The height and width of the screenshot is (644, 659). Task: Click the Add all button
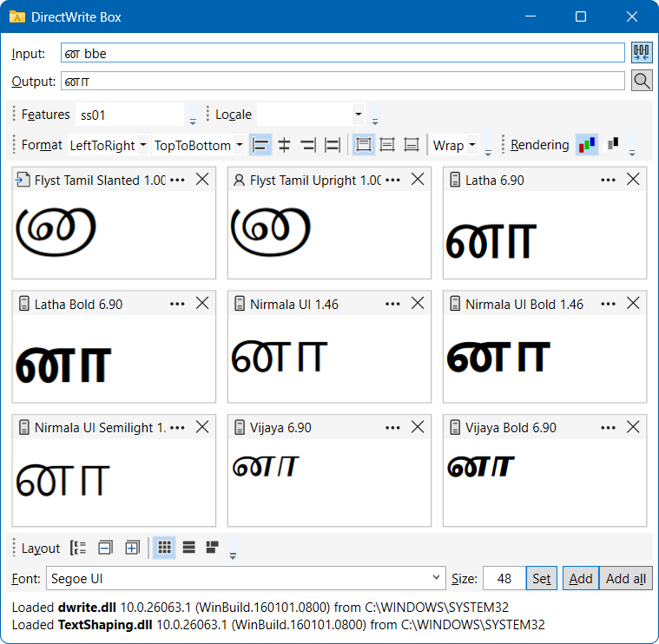[x=625, y=578]
